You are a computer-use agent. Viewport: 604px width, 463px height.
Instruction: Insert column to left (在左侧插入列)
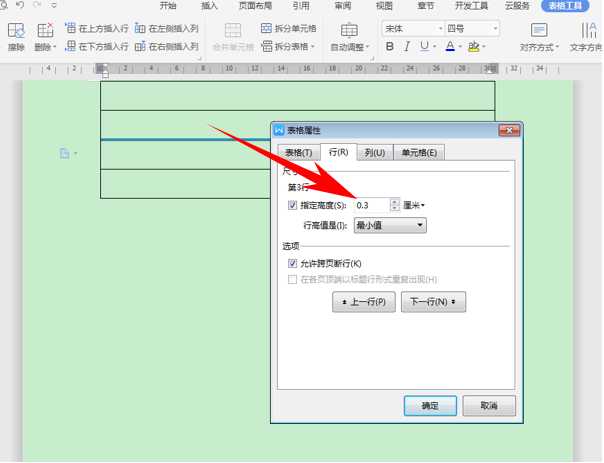coord(166,29)
